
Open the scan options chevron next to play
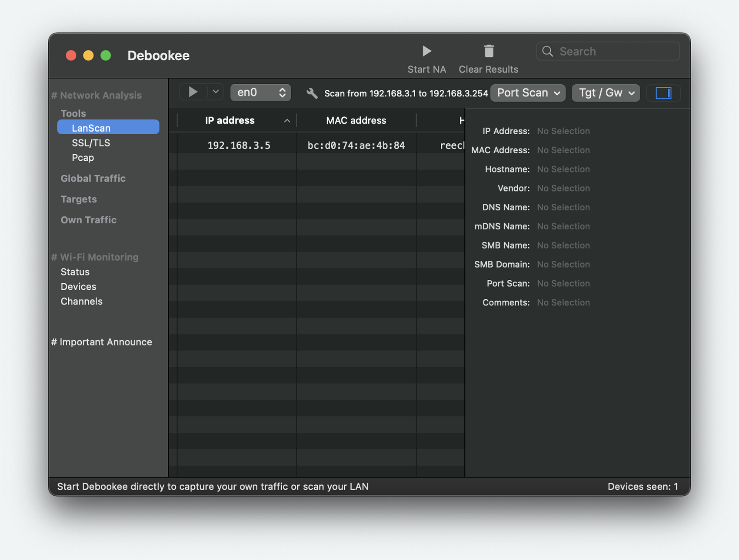[x=215, y=92]
